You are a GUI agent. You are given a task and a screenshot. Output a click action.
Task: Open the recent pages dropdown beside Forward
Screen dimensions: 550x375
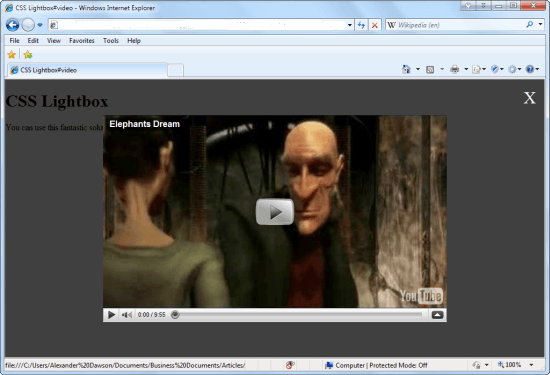coord(40,25)
